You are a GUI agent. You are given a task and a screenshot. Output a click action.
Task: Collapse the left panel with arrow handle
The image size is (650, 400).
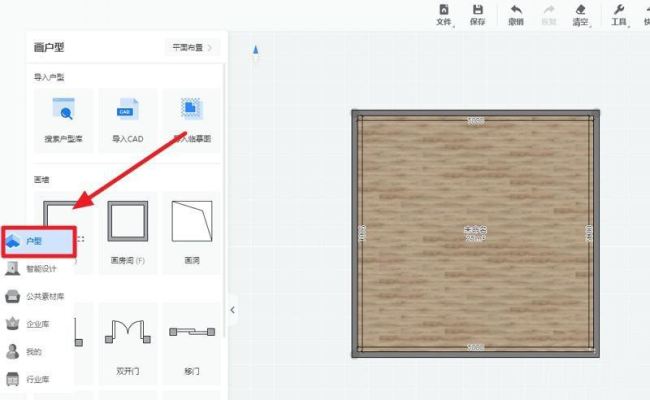tap(233, 310)
